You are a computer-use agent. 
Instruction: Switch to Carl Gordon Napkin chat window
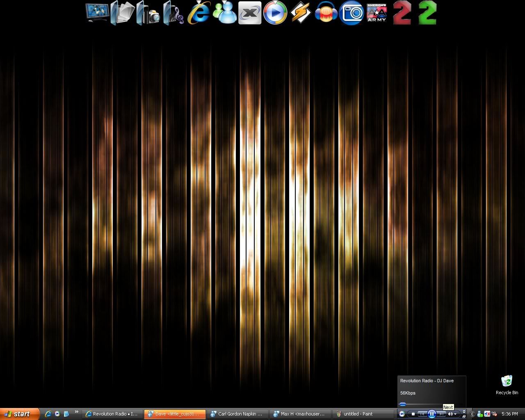point(237,414)
